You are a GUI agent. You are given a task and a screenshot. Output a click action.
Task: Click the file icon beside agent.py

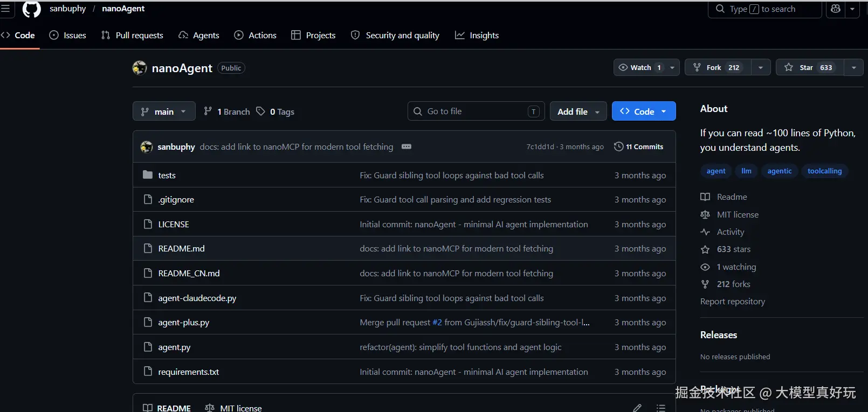tap(148, 347)
